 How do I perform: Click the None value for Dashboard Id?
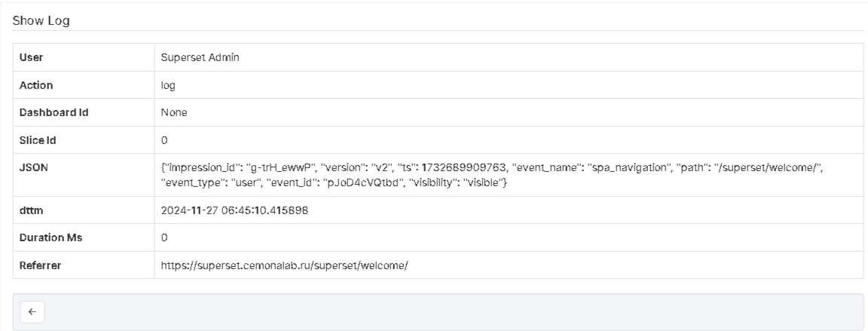tap(174, 112)
